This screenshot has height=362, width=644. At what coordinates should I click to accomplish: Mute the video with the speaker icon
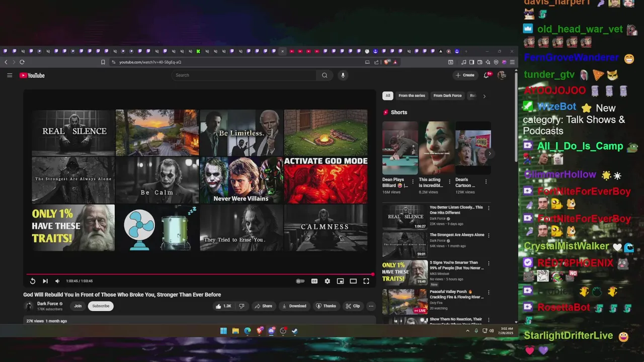(x=57, y=281)
